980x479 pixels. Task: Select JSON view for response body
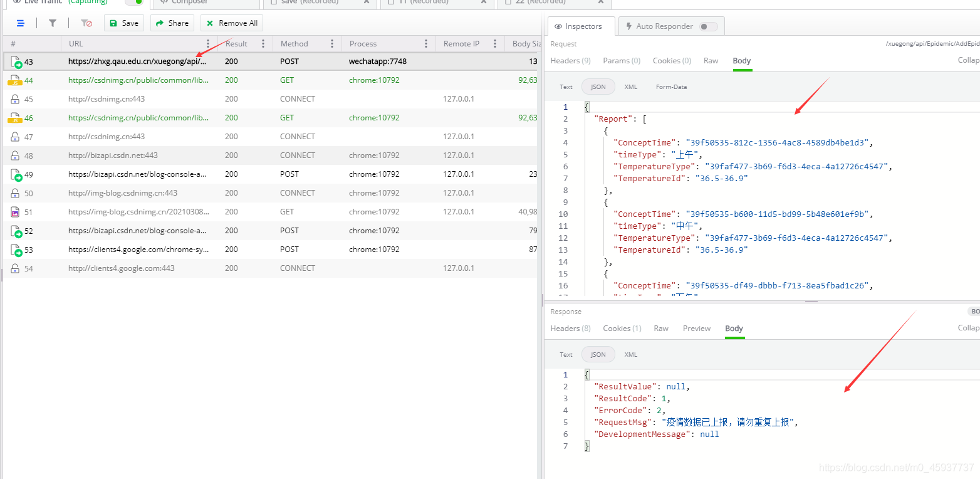tap(598, 355)
